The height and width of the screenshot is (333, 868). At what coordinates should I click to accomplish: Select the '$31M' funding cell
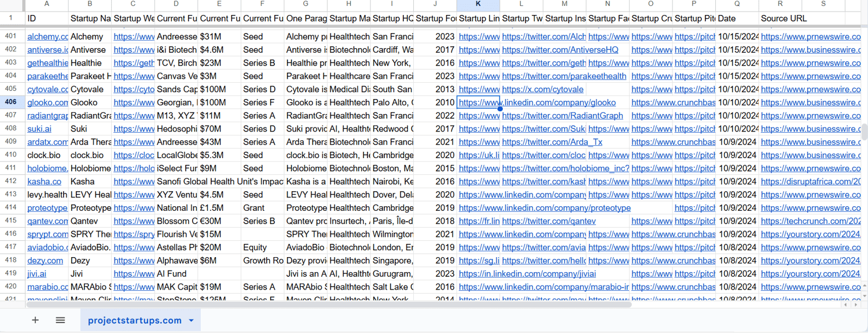(219, 36)
